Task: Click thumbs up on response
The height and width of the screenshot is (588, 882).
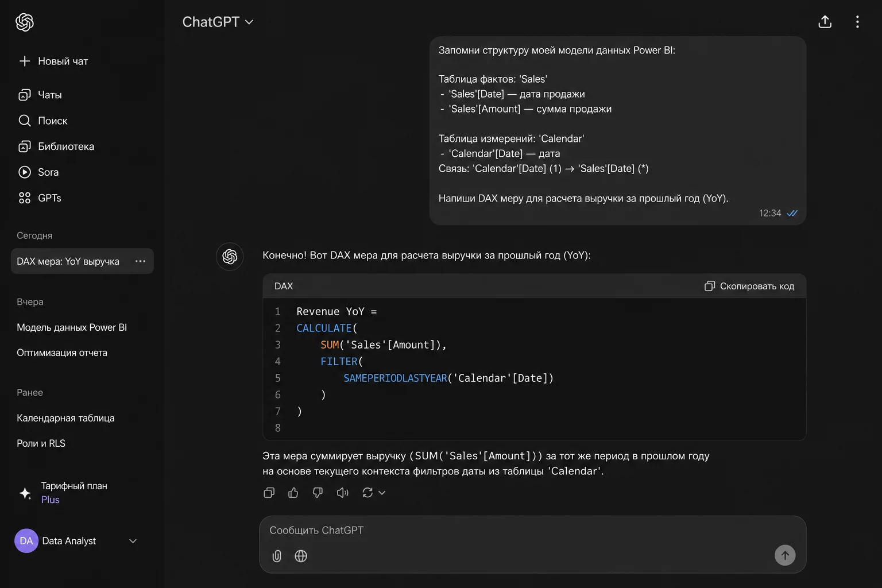Action: [293, 493]
